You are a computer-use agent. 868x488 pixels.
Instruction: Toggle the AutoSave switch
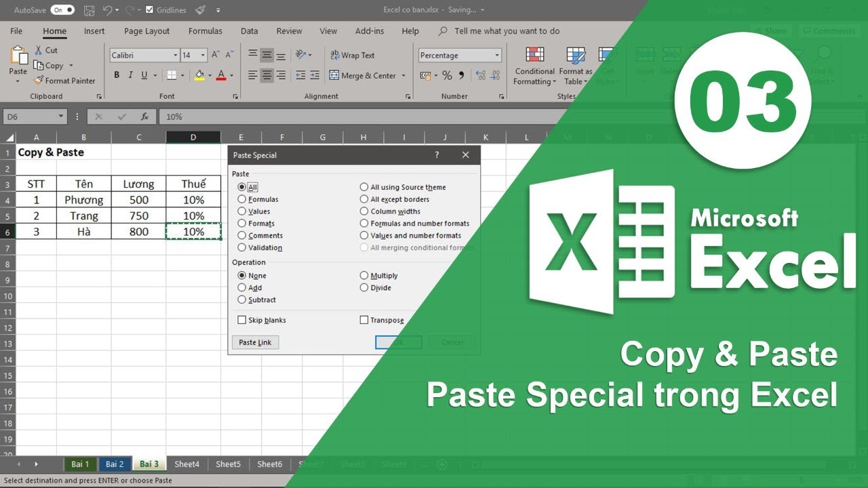(62, 10)
